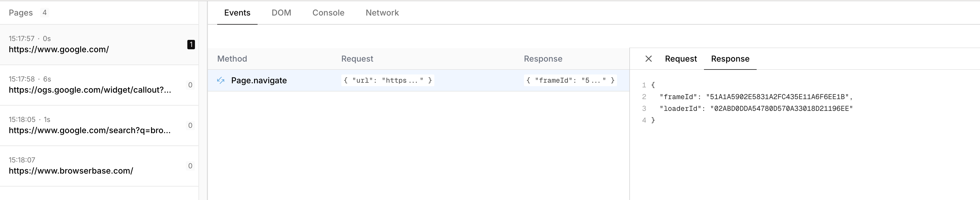Click the Page.navigate event row
The height and width of the screenshot is (200, 980).
(419, 80)
